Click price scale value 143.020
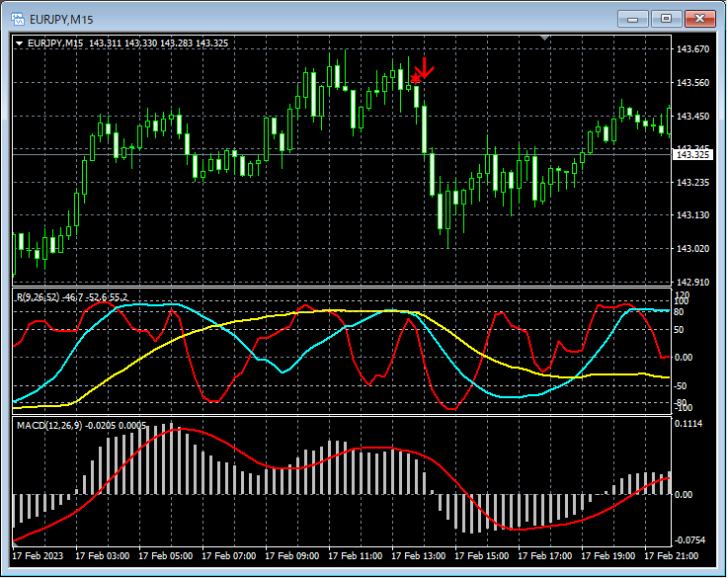This screenshot has height=578, width=728. pyautogui.click(x=692, y=249)
